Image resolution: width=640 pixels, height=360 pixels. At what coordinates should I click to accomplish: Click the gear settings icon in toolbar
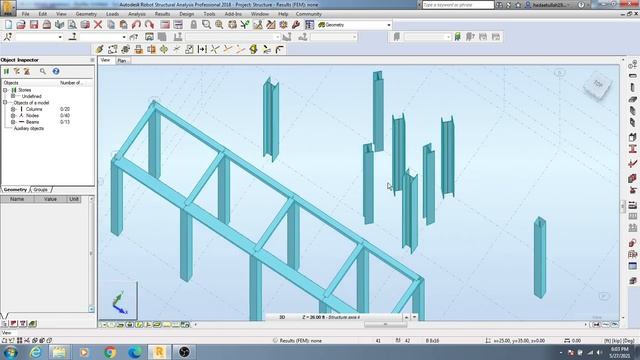coord(283,25)
